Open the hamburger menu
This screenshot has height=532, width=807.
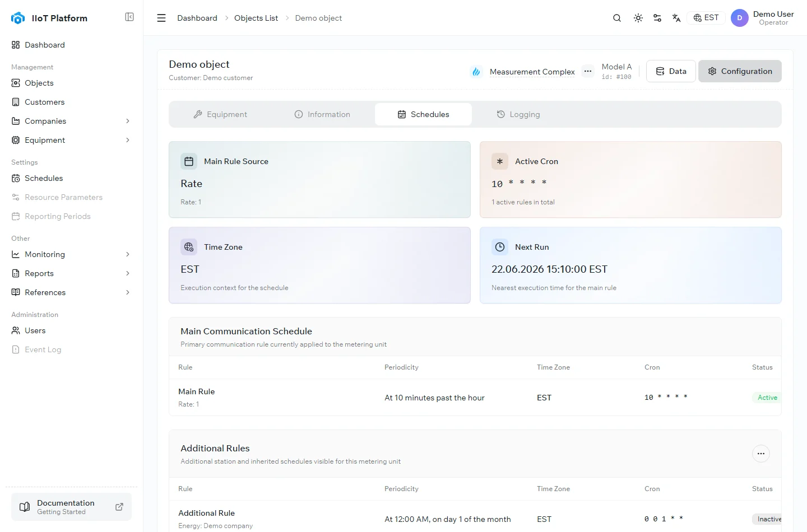[161, 18]
